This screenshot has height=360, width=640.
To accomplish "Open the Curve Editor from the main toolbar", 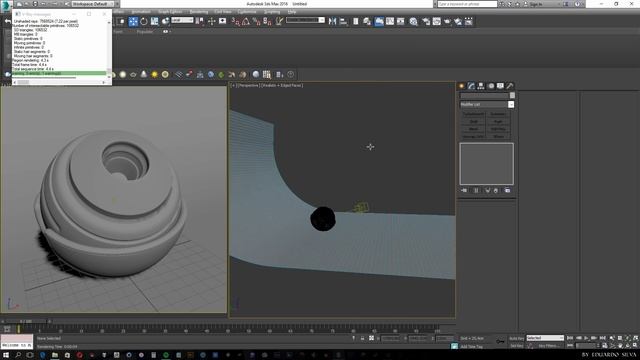I will (390, 21).
